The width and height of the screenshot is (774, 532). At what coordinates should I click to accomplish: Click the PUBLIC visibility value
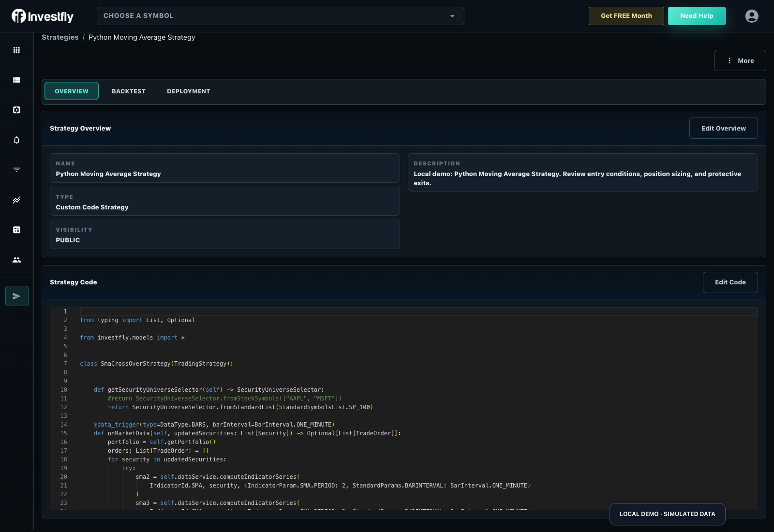(68, 240)
